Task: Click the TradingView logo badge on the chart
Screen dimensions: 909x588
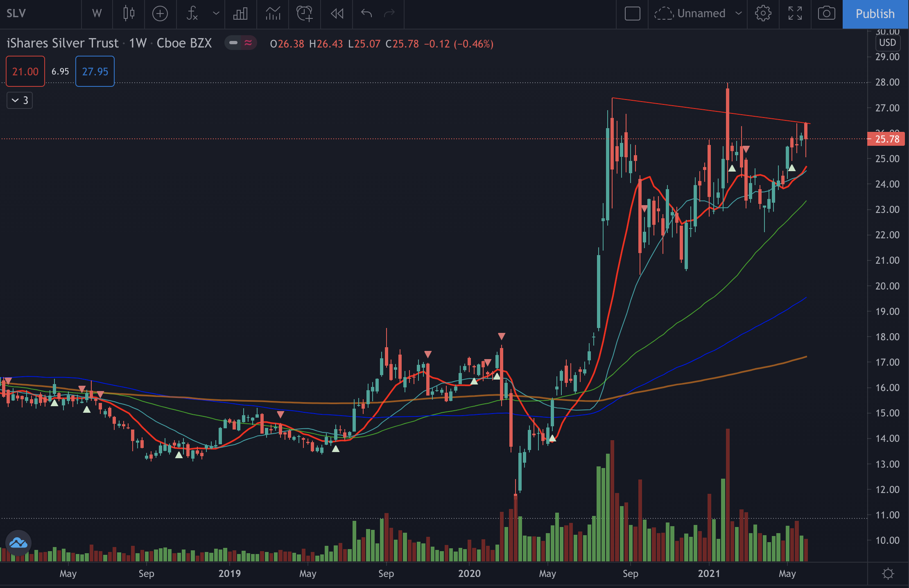Action: click(18, 543)
